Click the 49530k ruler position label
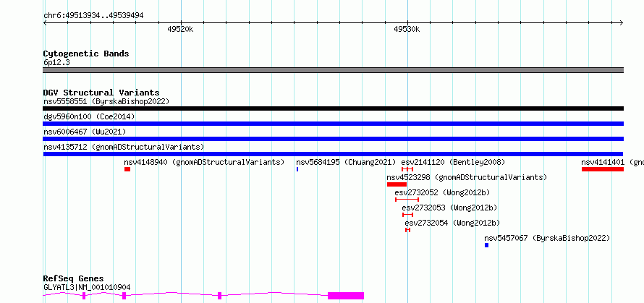Image resolution: width=644 pixels, height=303 pixels. [x=407, y=29]
